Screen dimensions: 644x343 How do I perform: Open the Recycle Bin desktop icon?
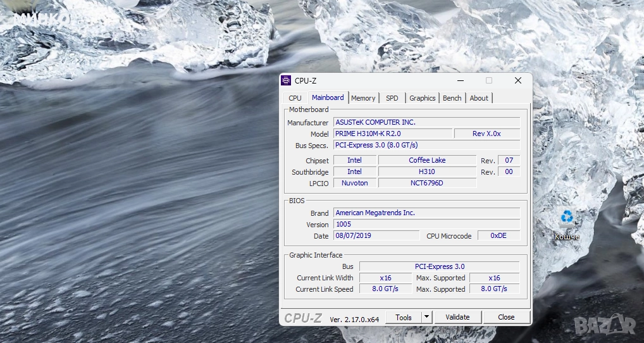tap(566, 217)
